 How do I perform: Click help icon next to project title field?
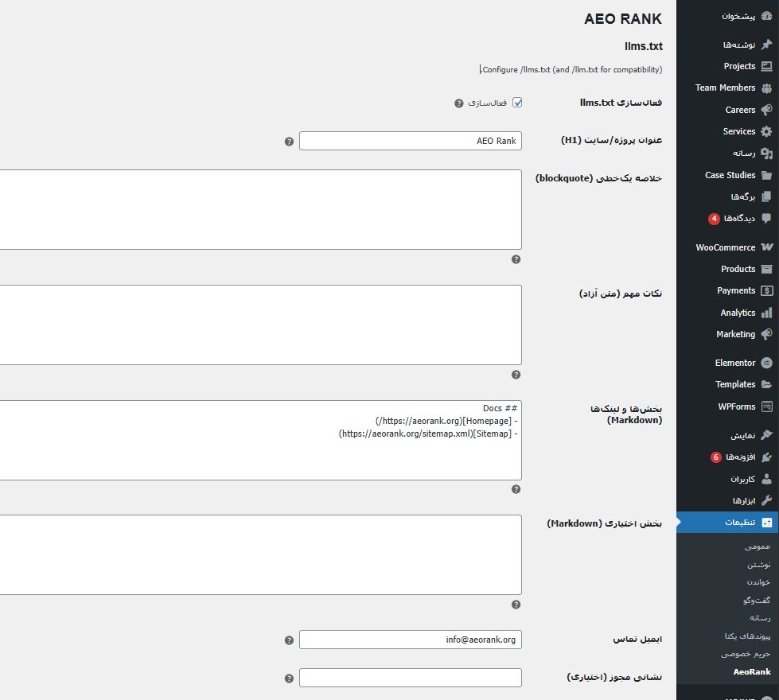[289, 142]
